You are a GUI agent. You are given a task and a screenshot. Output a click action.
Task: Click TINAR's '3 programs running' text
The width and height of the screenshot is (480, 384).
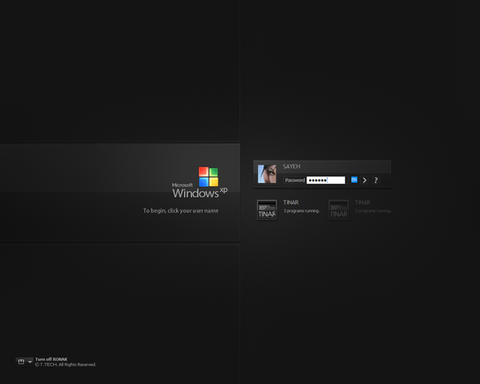point(302,211)
